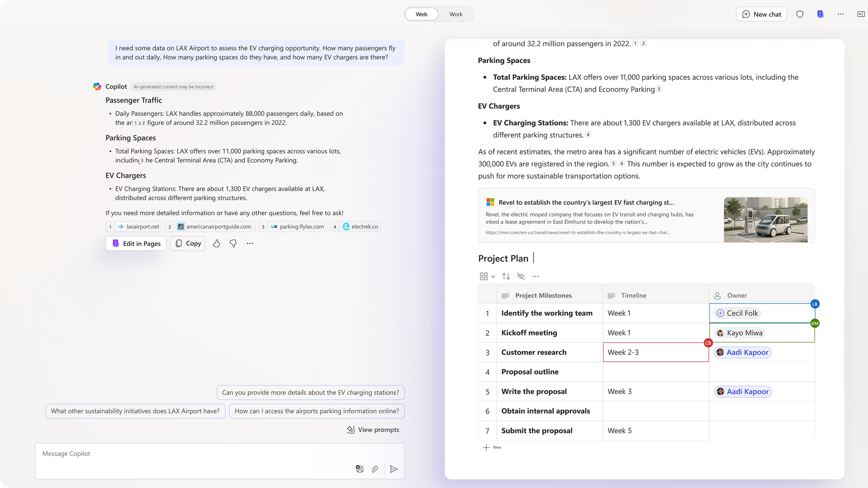868x488 pixels.
Task: Give thumbs up to Copilot's response
Action: [x=216, y=243]
